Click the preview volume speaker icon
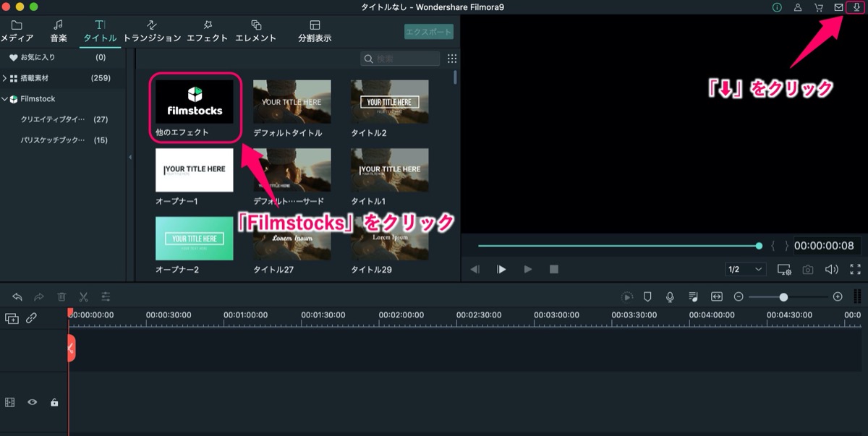 point(832,269)
